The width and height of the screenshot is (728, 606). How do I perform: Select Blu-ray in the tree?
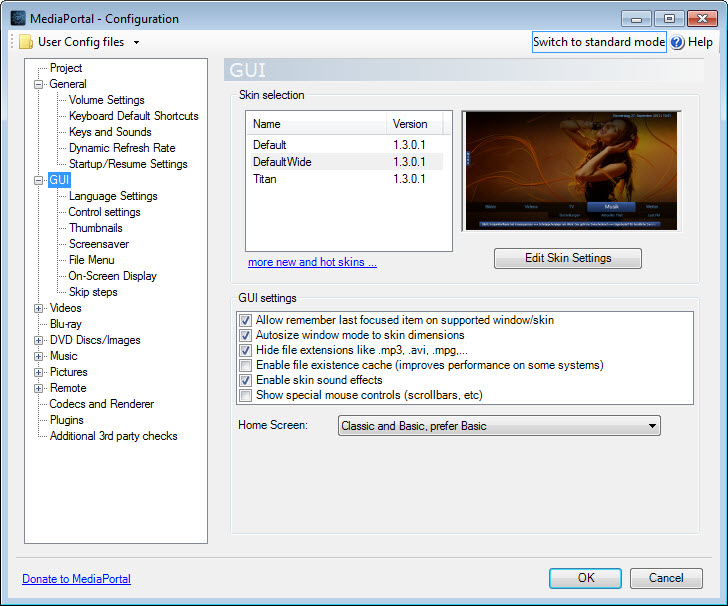[65, 325]
